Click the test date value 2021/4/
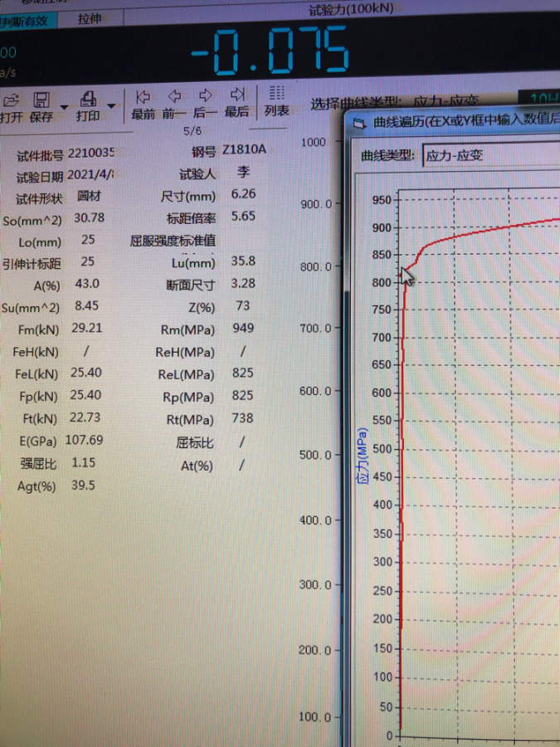This screenshot has width=560, height=747. [x=90, y=175]
